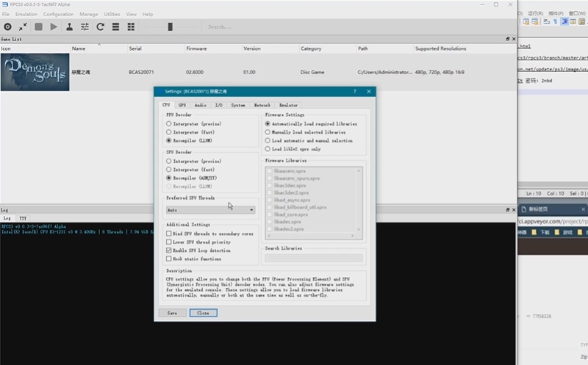Click the Search Libraries input field
This screenshot has width=588, height=365.
coord(314,258)
